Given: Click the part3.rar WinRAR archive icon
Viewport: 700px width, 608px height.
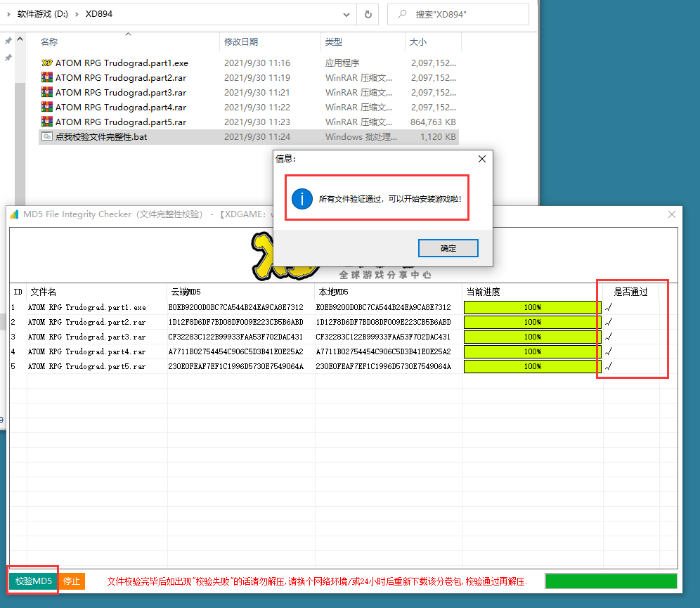Looking at the screenshot, I should (47, 92).
